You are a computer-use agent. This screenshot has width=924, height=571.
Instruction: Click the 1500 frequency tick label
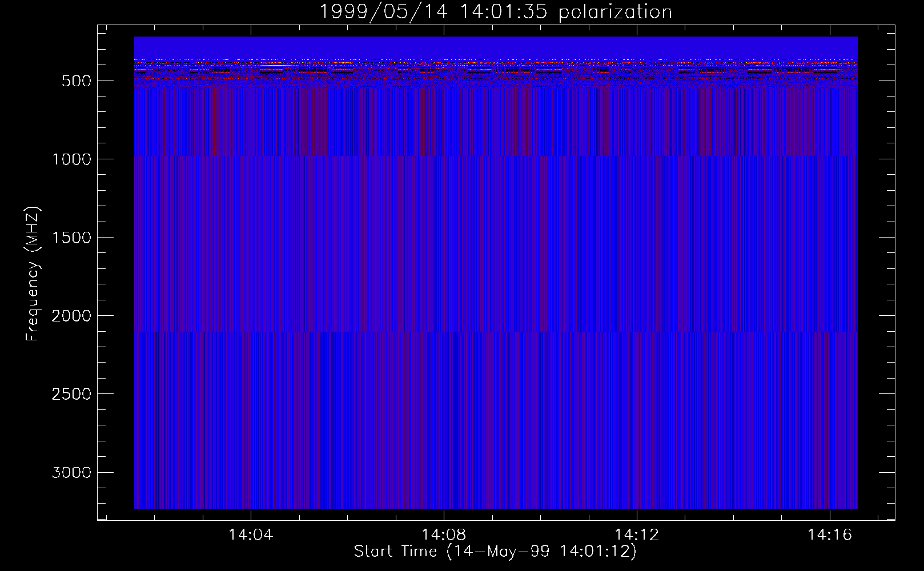pyautogui.click(x=71, y=238)
